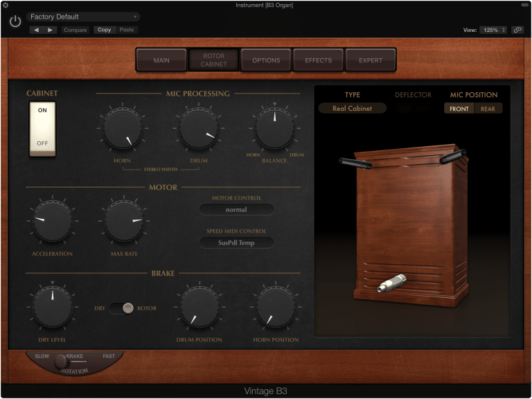Click the Horn stereo width knob
Image resolution: width=532 pixels, height=399 pixels.
[x=123, y=128]
